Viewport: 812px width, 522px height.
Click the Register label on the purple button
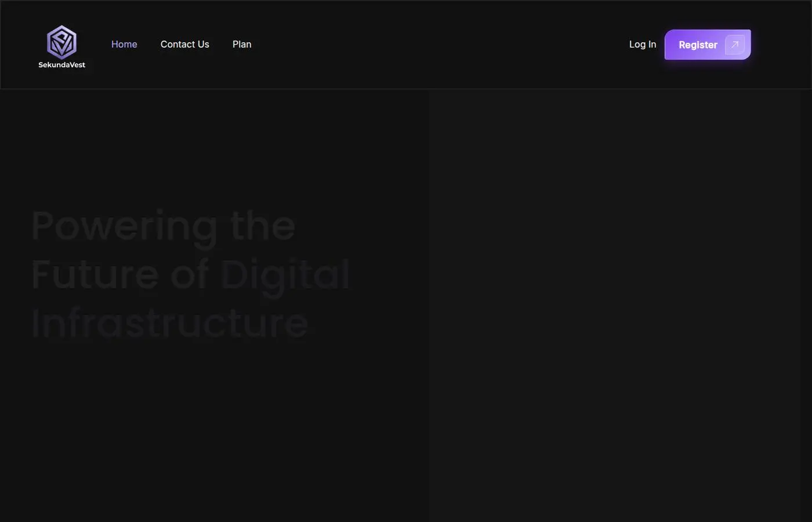coord(698,45)
